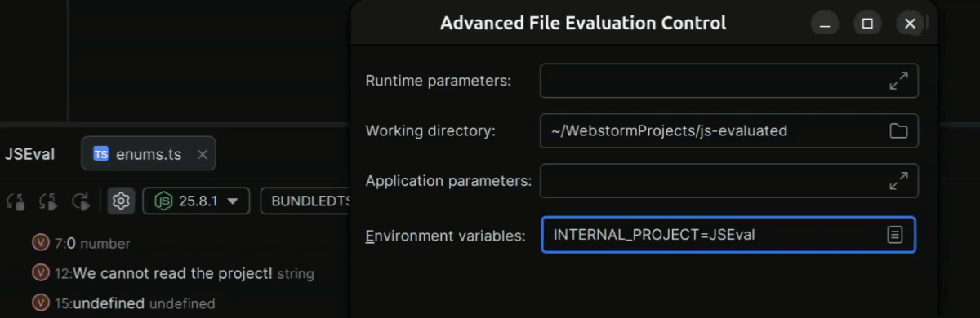This screenshot has height=318, width=980.
Task: Click the dialog title 'Advanced File Evaluation Control'
Action: pyautogui.click(x=583, y=23)
